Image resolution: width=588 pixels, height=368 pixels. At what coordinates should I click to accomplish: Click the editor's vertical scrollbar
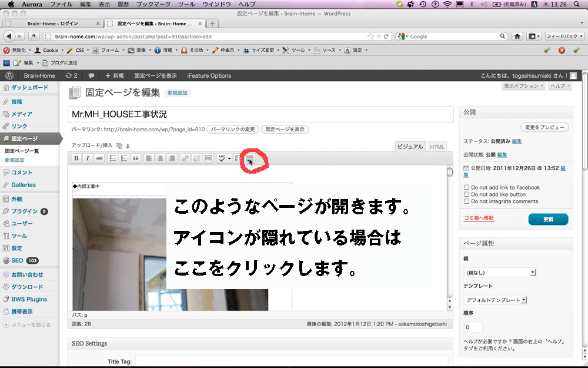click(x=450, y=236)
